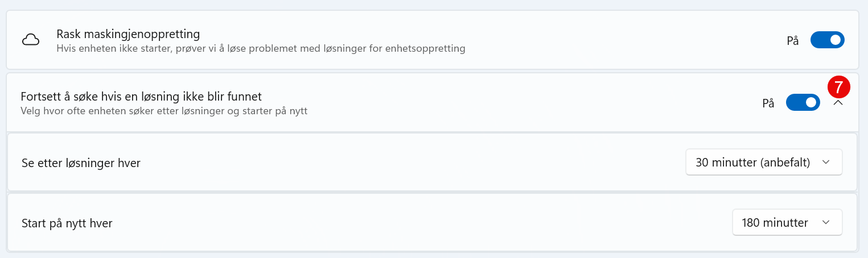
Task: Click the Fortsett å søke hvis en løsning heading
Action: 141,96
